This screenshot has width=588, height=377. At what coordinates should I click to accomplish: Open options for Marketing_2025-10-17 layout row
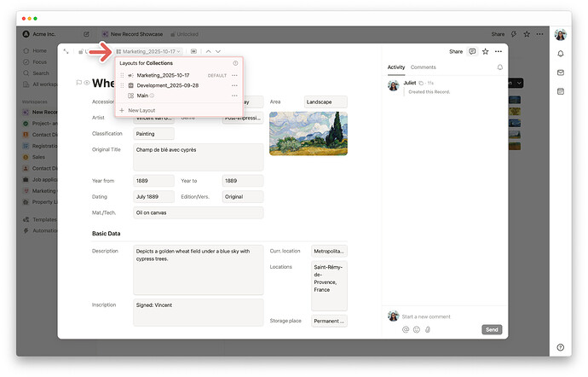click(x=234, y=75)
